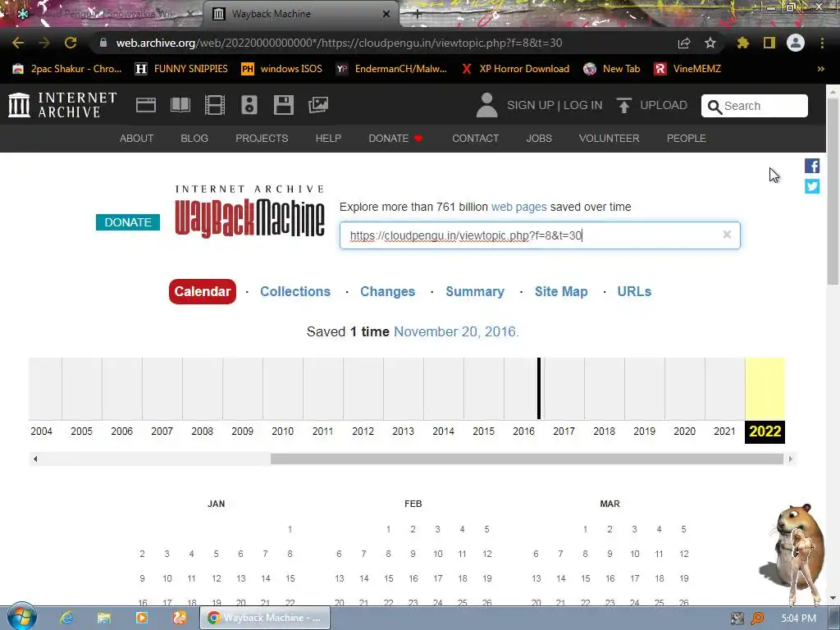The image size is (840, 630).
Task: Click the timeline horizontal scrollbar thumb
Action: tap(527, 459)
